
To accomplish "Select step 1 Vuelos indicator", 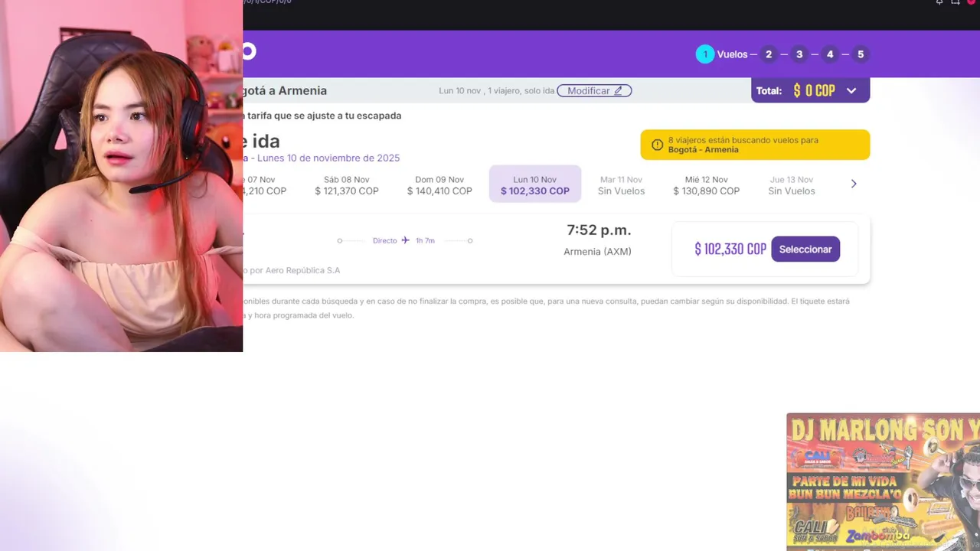I will (721, 54).
